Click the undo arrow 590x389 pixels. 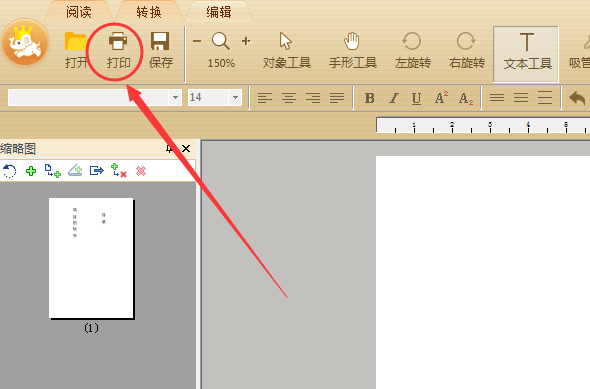(577, 98)
